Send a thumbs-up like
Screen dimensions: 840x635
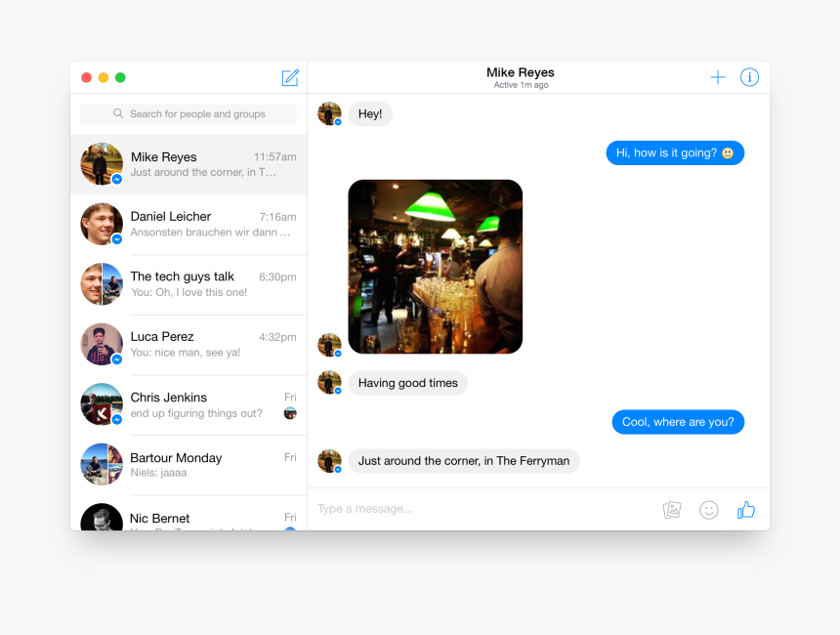[745, 510]
